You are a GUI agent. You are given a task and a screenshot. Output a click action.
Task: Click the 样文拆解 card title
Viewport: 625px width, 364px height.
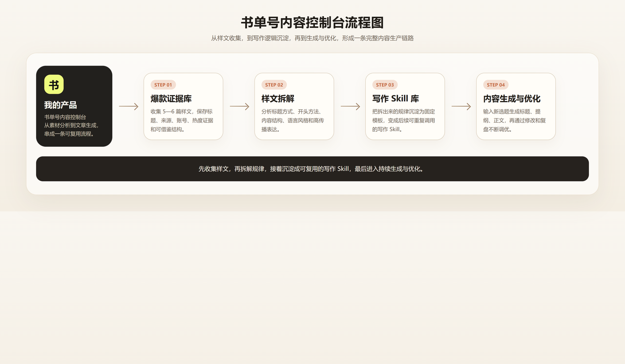click(x=278, y=99)
